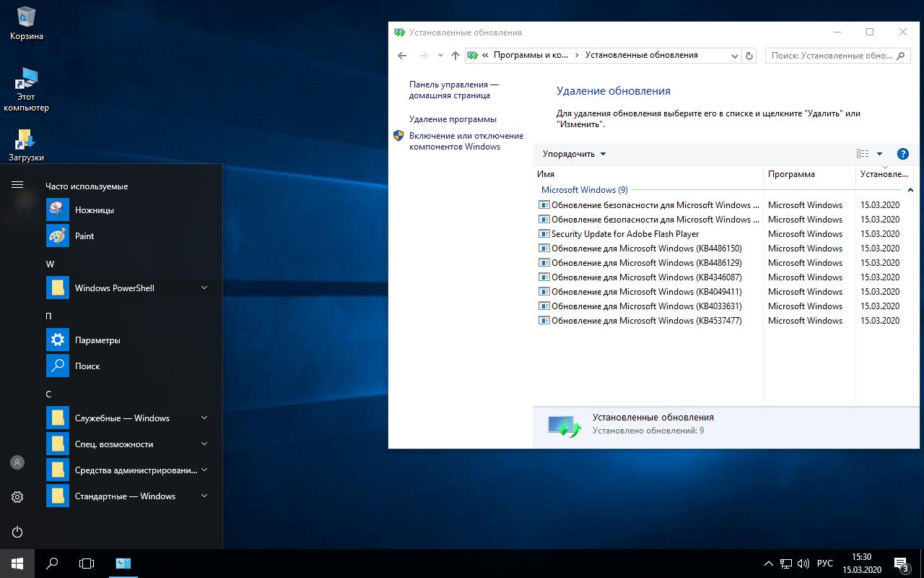Open the Action Center notification icon
The width and height of the screenshot is (924, 578).
[900, 563]
